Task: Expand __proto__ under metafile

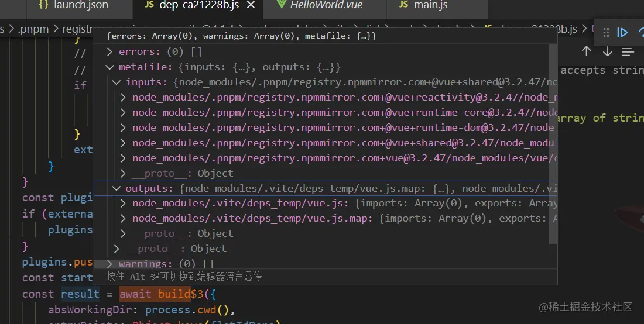Action: click(117, 249)
